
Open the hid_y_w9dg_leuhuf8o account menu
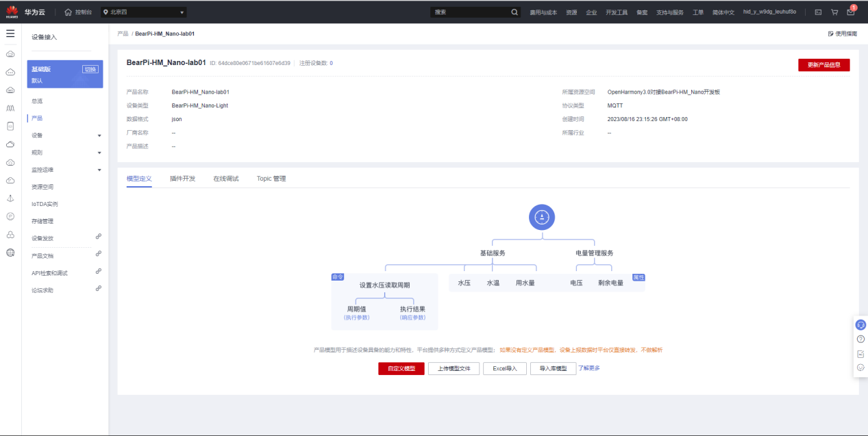769,12
